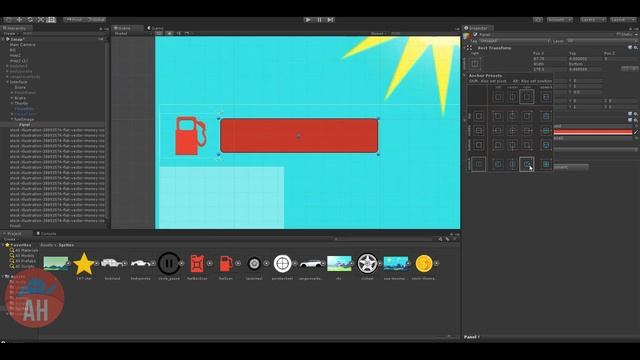Choose the middle-left anchor preset
This screenshot has height=360, width=640.
point(498,131)
